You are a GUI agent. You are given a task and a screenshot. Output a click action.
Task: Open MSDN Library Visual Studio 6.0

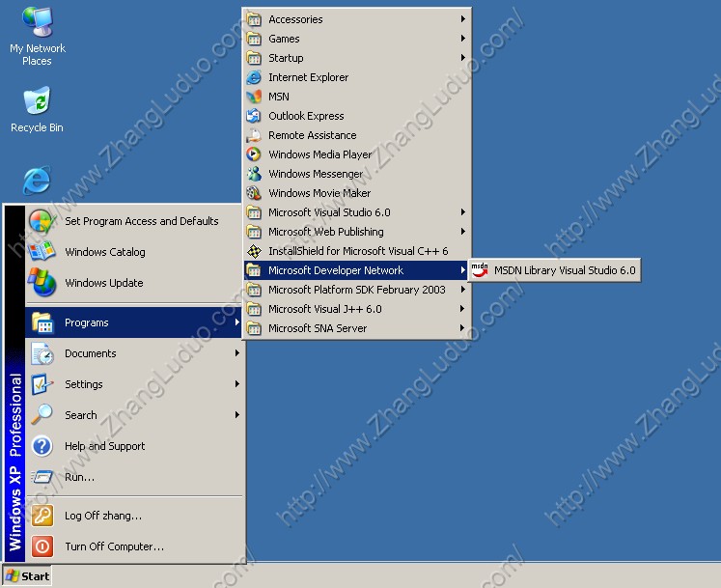(554, 270)
